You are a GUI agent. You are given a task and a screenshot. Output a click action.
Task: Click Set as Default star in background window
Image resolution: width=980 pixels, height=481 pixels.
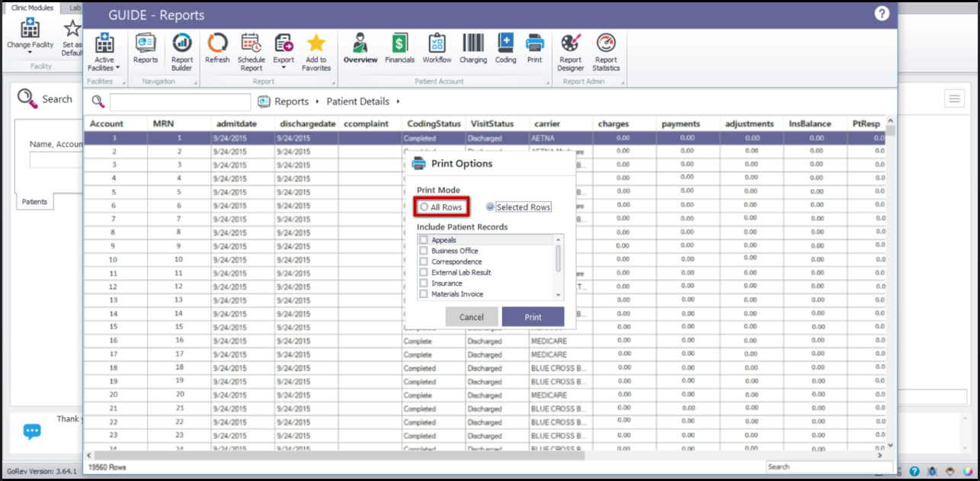point(72,37)
